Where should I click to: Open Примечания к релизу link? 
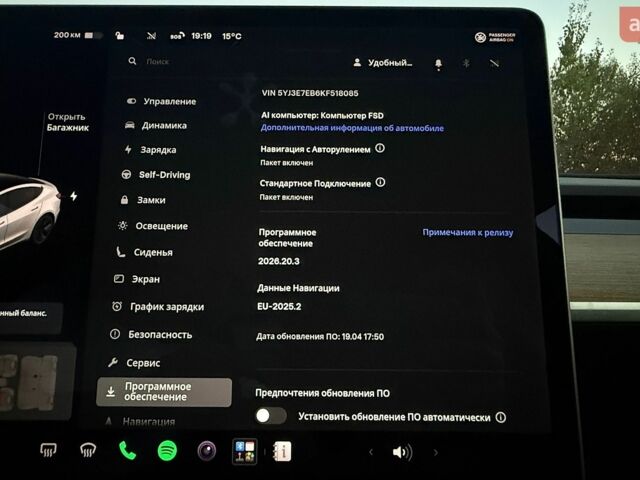[x=468, y=233]
